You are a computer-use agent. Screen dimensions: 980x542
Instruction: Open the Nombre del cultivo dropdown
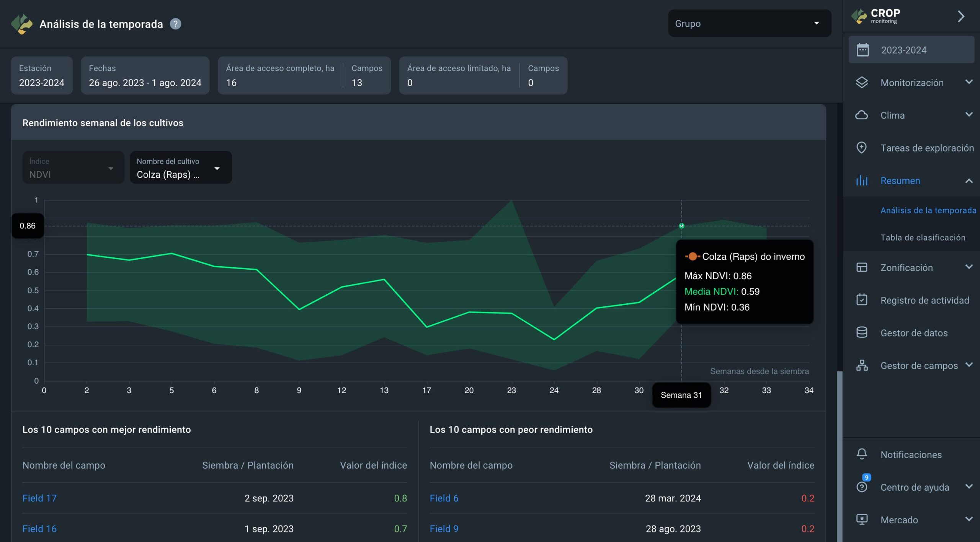coord(181,168)
